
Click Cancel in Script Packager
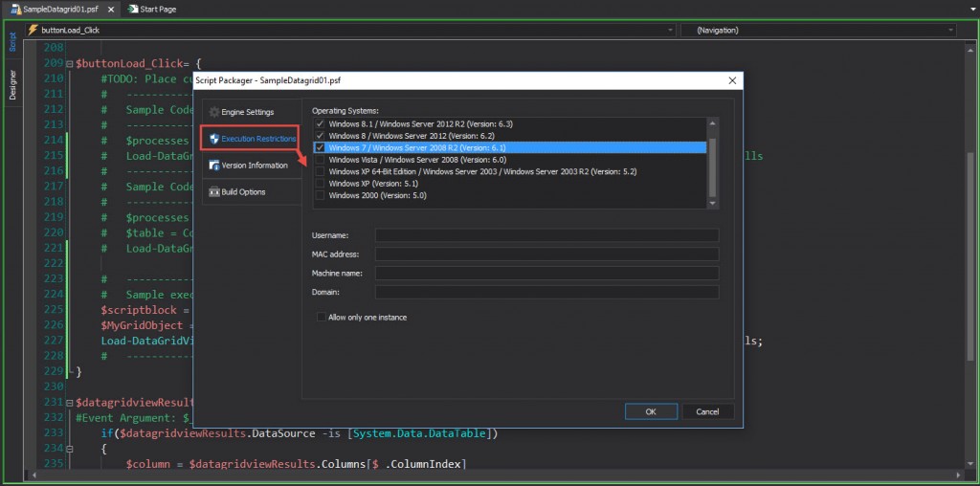coord(707,411)
